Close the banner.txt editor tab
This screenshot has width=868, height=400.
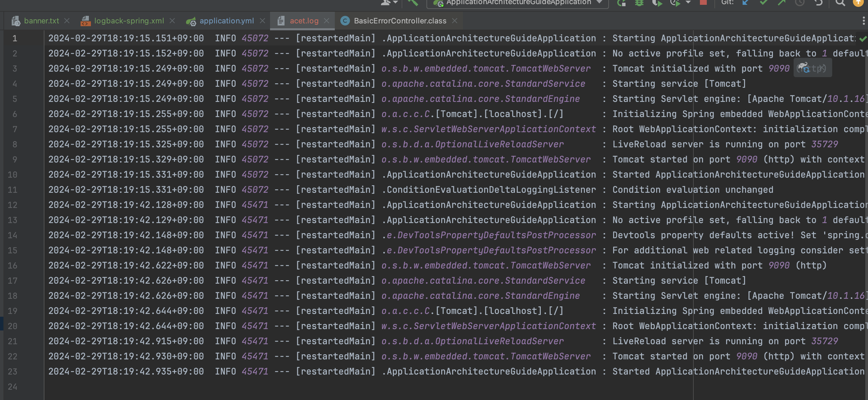coord(67,21)
